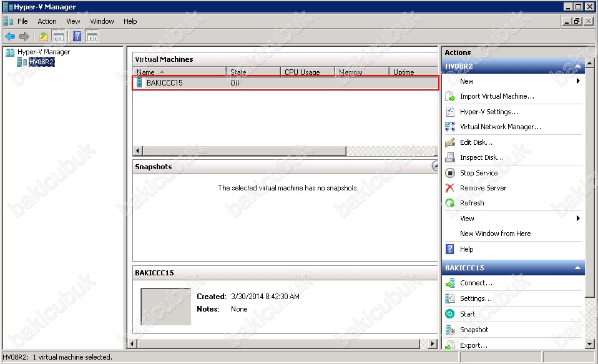Viewport: 598px width, 364px height.
Task: Click the green Refresh icon
Action: [450, 203]
